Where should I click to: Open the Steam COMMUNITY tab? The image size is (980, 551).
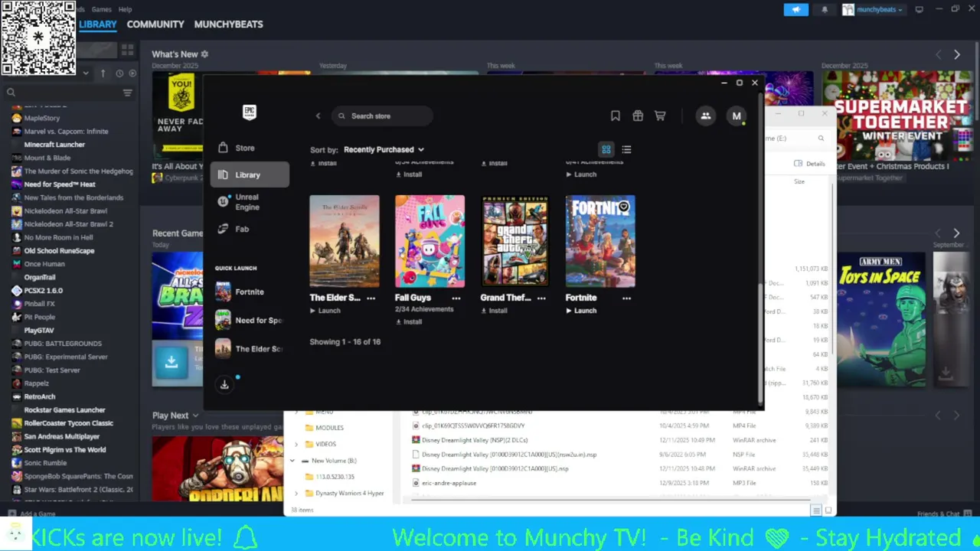pyautogui.click(x=155, y=24)
